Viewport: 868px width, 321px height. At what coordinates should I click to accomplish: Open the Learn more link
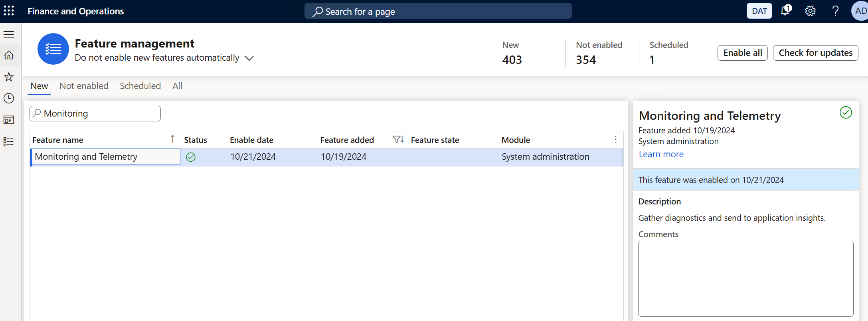(x=661, y=155)
